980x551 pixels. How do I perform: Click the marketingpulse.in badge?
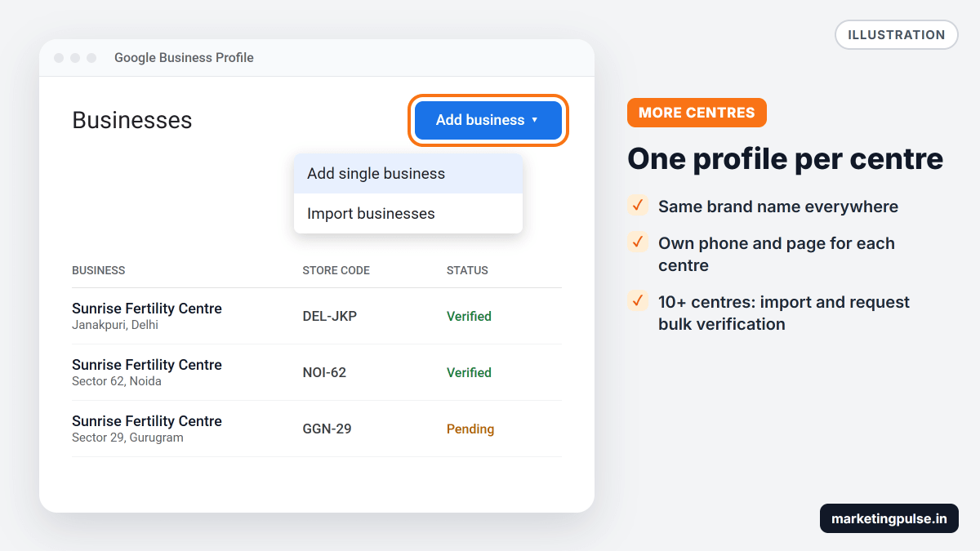point(889,518)
